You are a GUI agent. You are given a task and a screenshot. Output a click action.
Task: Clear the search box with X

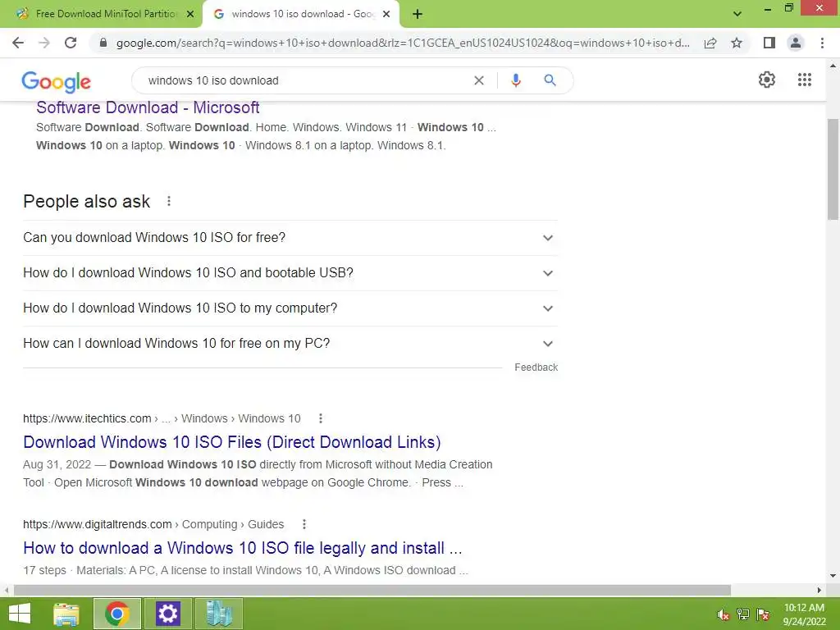click(479, 80)
